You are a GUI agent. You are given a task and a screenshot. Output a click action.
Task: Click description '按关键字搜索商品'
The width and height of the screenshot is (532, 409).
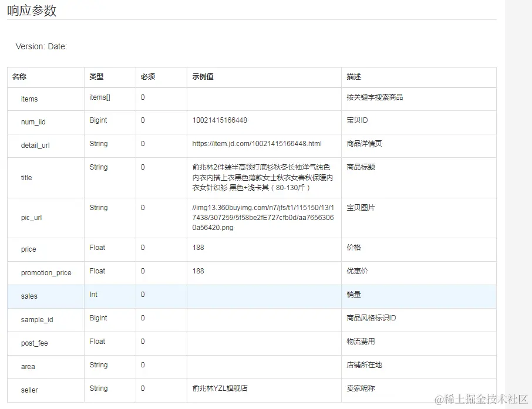tap(375, 97)
